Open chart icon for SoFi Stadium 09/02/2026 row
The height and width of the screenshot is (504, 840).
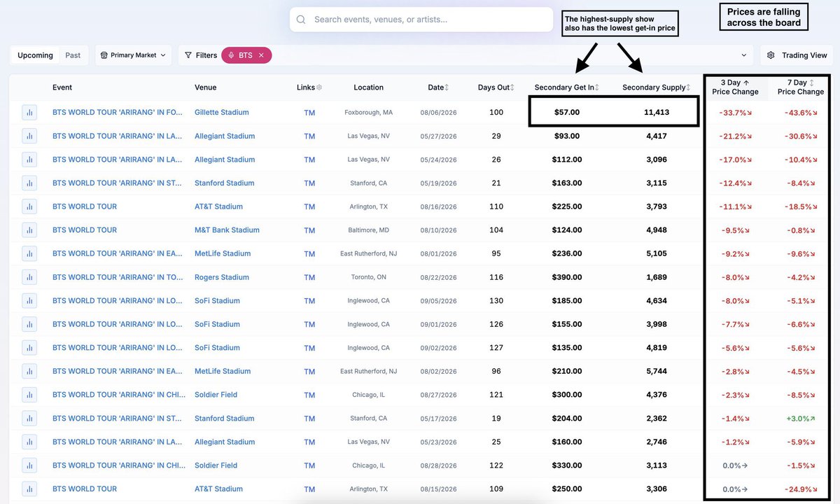click(29, 348)
